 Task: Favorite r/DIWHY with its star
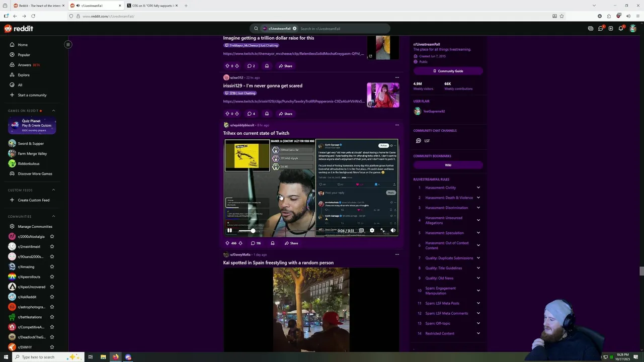52,347
